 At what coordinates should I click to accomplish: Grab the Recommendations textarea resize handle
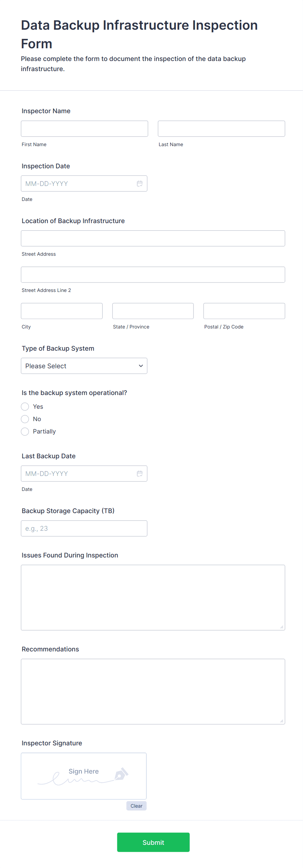click(282, 721)
